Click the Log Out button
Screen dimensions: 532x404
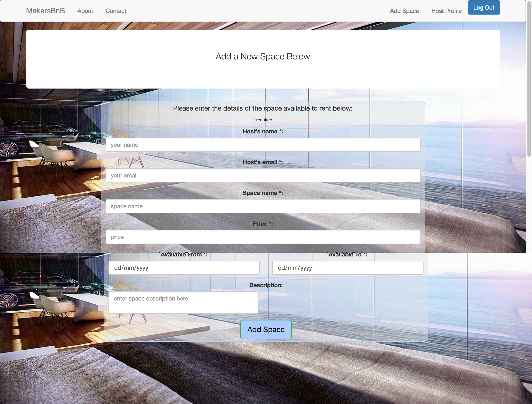(x=484, y=8)
